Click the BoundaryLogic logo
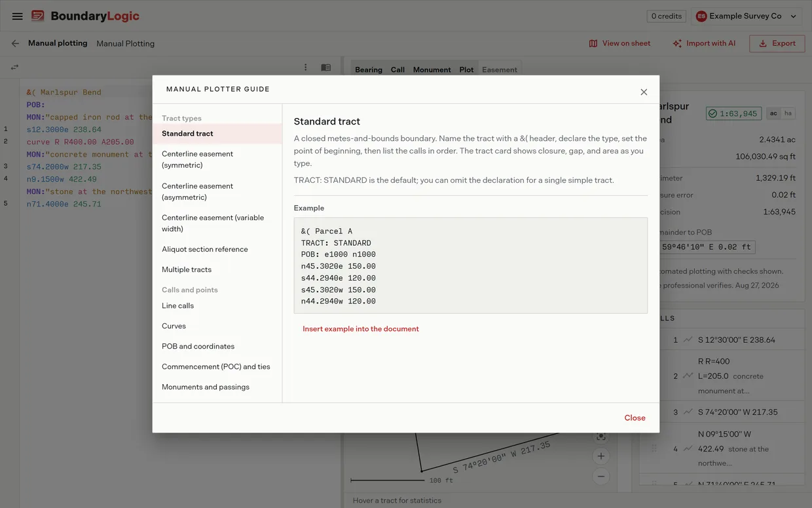 pos(86,16)
